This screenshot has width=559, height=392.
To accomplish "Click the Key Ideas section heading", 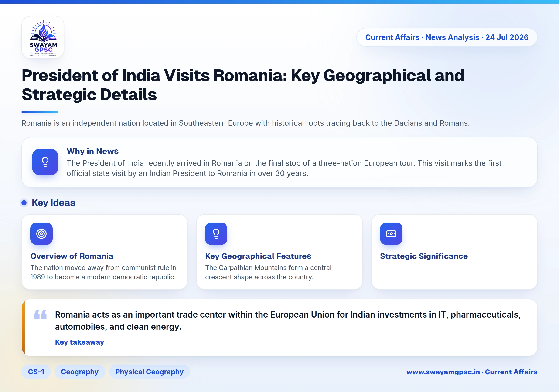I will pos(53,203).
